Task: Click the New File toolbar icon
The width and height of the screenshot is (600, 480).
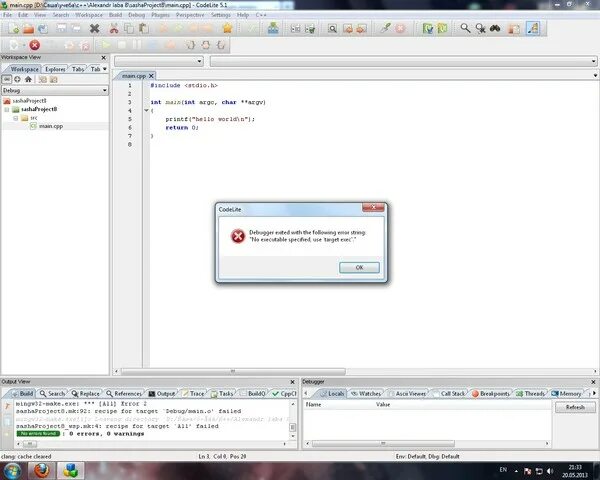Action: pos(14,28)
